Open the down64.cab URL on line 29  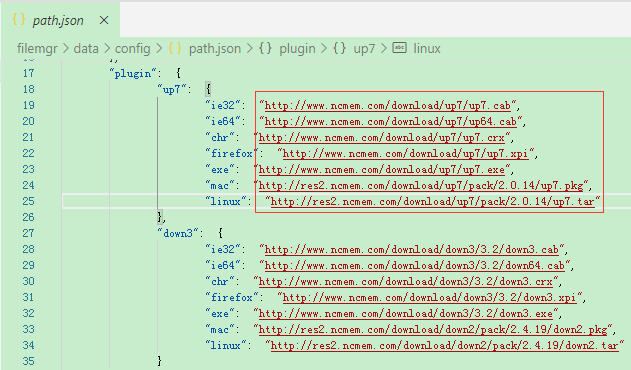pos(414,265)
